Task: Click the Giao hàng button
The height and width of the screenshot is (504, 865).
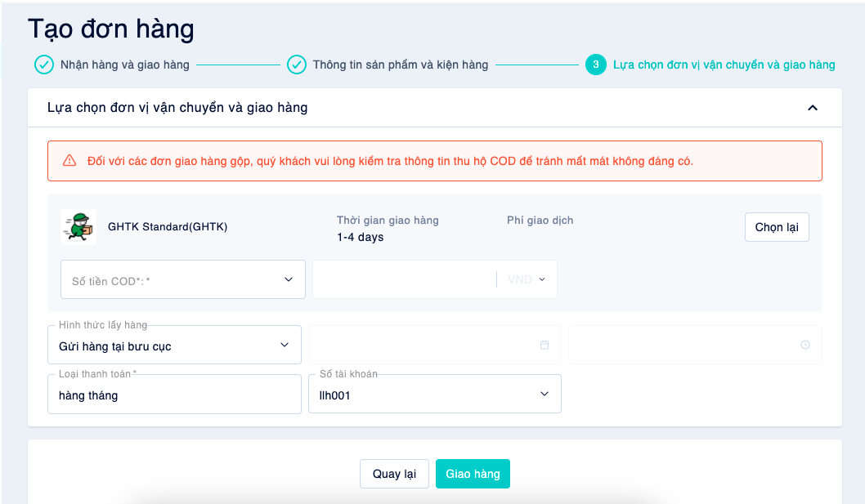Action: tap(473, 474)
